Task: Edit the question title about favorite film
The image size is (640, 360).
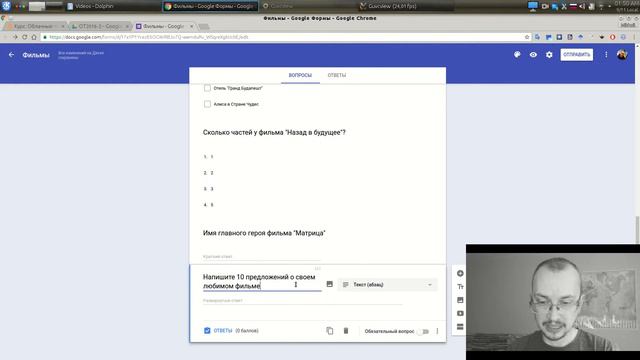Action: click(262, 281)
